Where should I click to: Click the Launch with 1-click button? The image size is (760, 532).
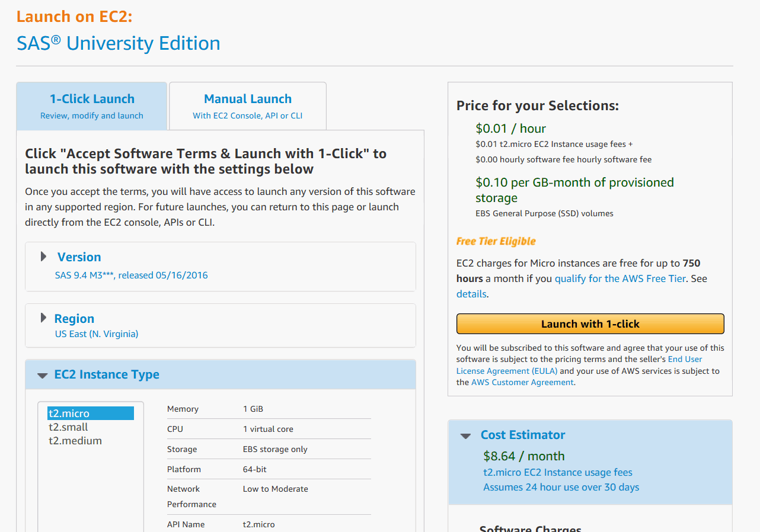pyautogui.click(x=590, y=324)
